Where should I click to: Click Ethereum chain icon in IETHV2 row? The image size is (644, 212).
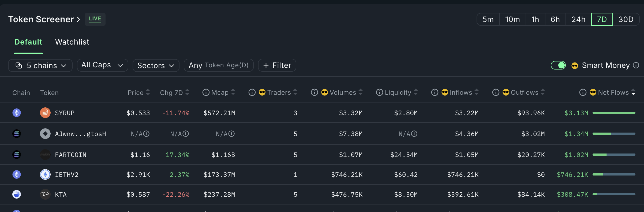pos(17,174)
